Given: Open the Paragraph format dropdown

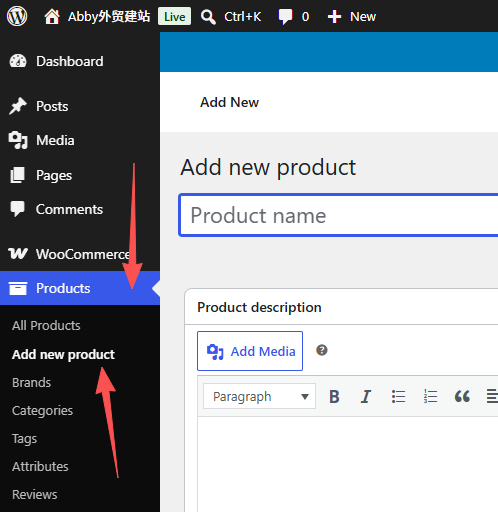Looking at the screenshot, I should click(259, 396).
